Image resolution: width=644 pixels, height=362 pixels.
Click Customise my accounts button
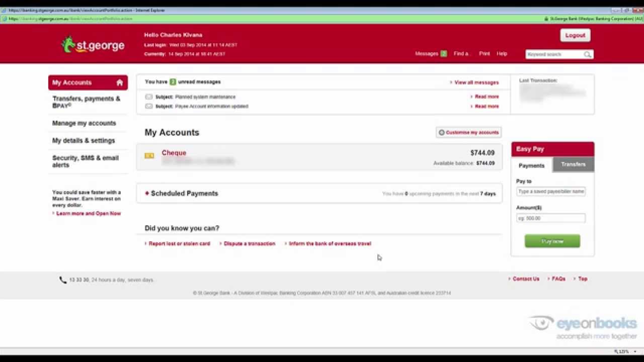point(469,133)
